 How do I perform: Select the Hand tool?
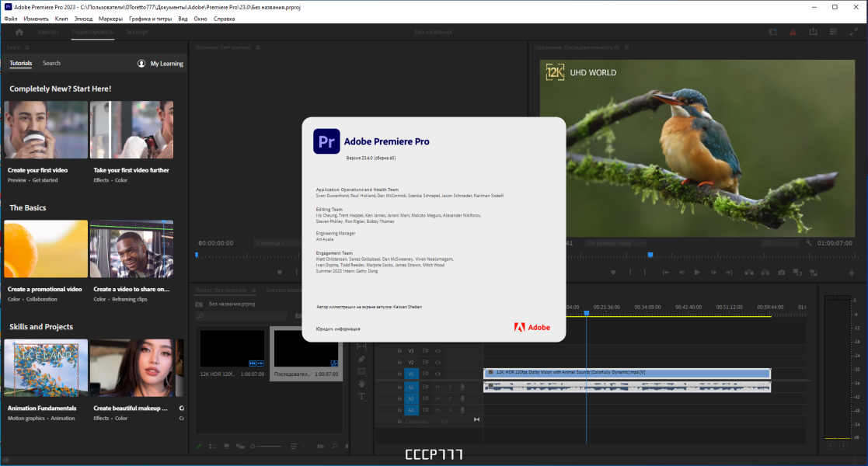(361, 384)
